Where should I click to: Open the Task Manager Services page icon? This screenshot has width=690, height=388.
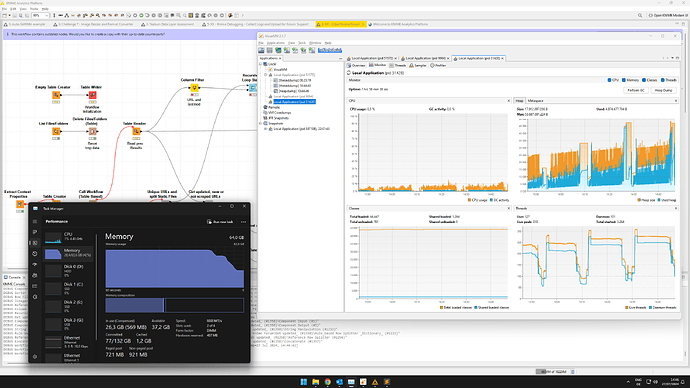click(35, 297)
